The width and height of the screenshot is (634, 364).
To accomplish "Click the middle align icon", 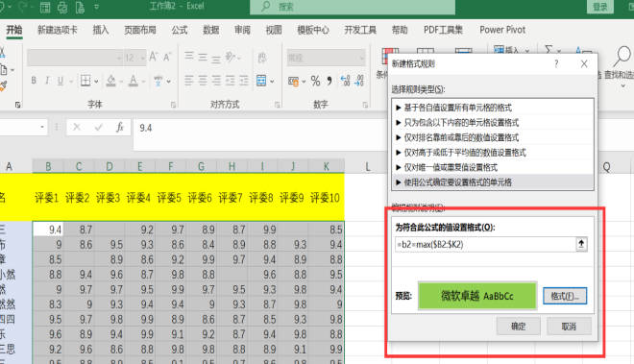I will click(203, 58).
